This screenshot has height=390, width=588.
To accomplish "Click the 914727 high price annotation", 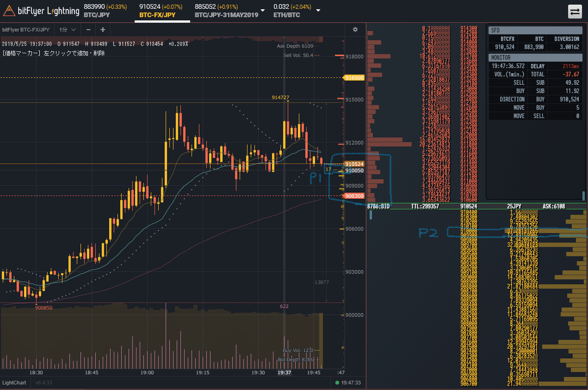I will [281, 98].
